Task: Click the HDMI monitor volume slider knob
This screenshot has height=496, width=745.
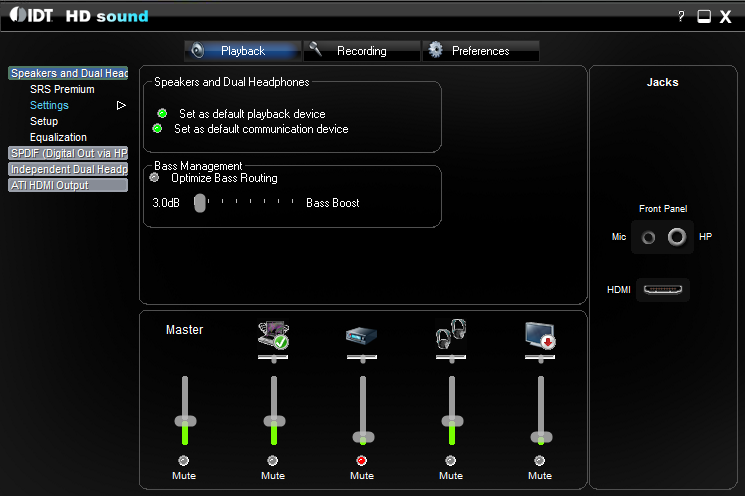Action: (541, 437)
